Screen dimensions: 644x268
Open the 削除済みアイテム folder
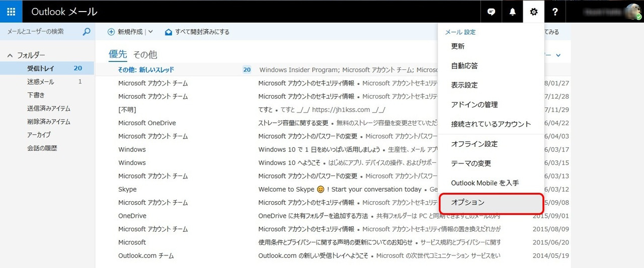(47, 122)
